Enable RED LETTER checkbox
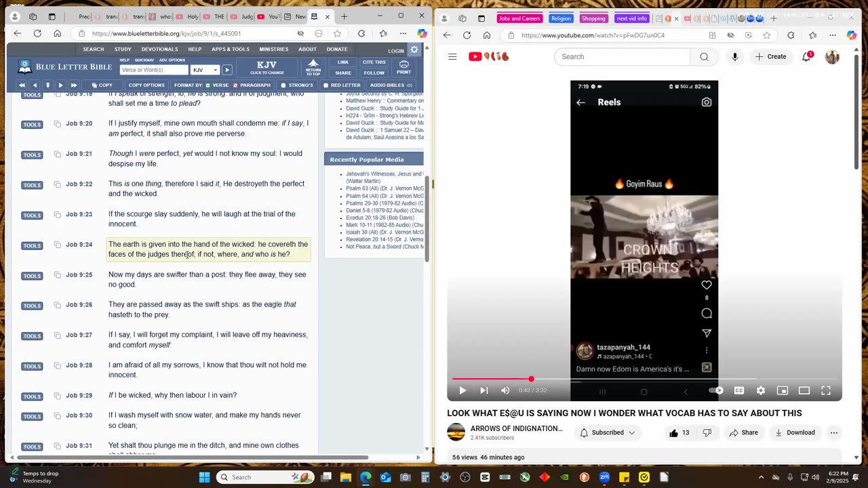The image size is (868, 488). pos(325,85)
